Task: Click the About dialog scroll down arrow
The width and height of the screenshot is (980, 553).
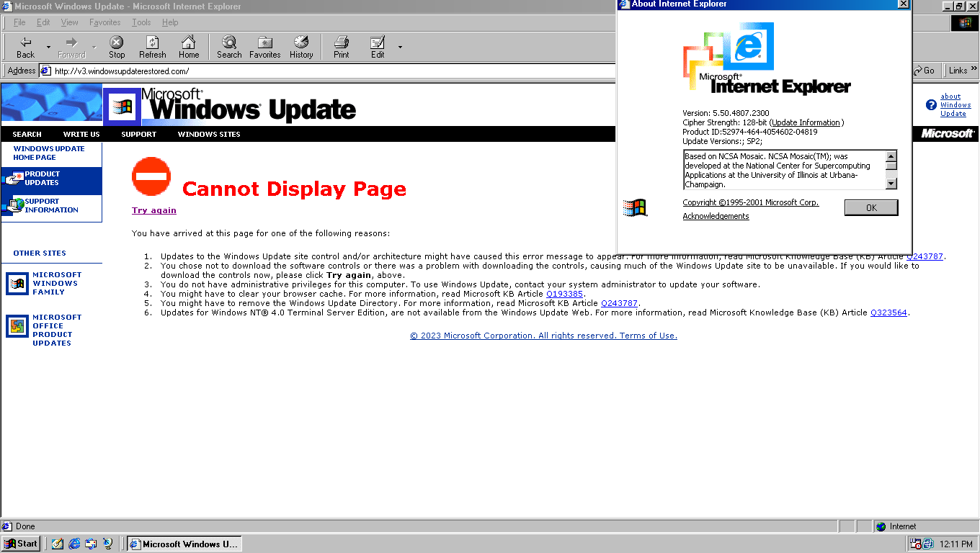Action: 891,184
